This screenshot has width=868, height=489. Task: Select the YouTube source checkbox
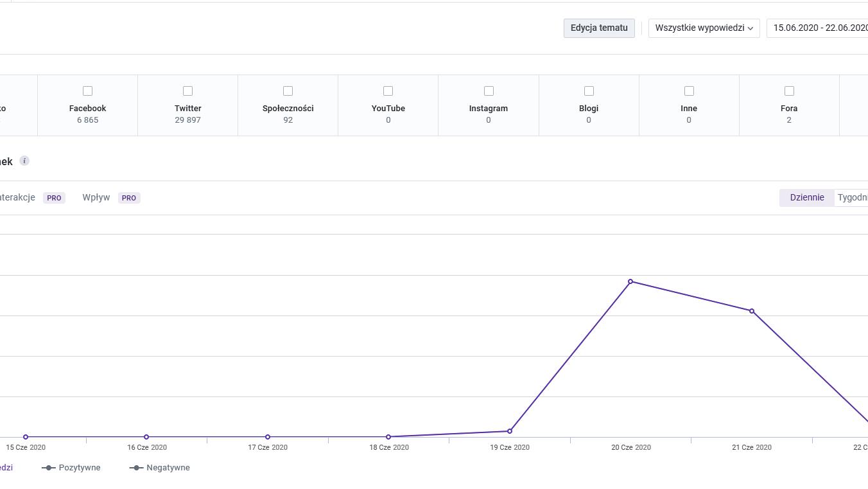point(388,91)
